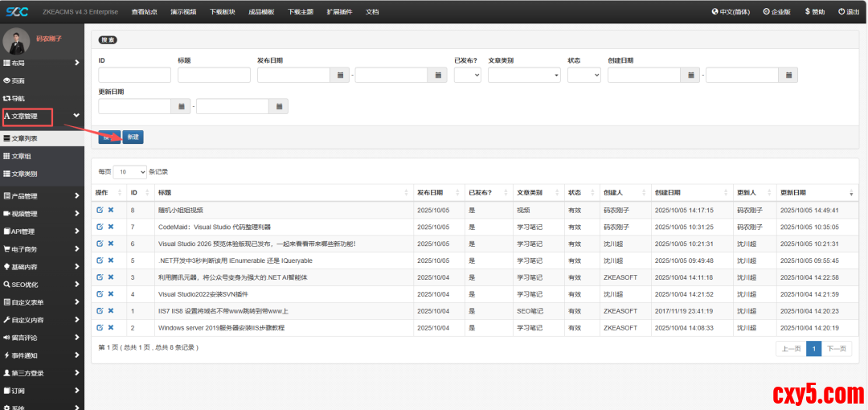Click the calendar icon at end of 创建日期 range
Screen dimensions: 868x410
click(788, 75)
